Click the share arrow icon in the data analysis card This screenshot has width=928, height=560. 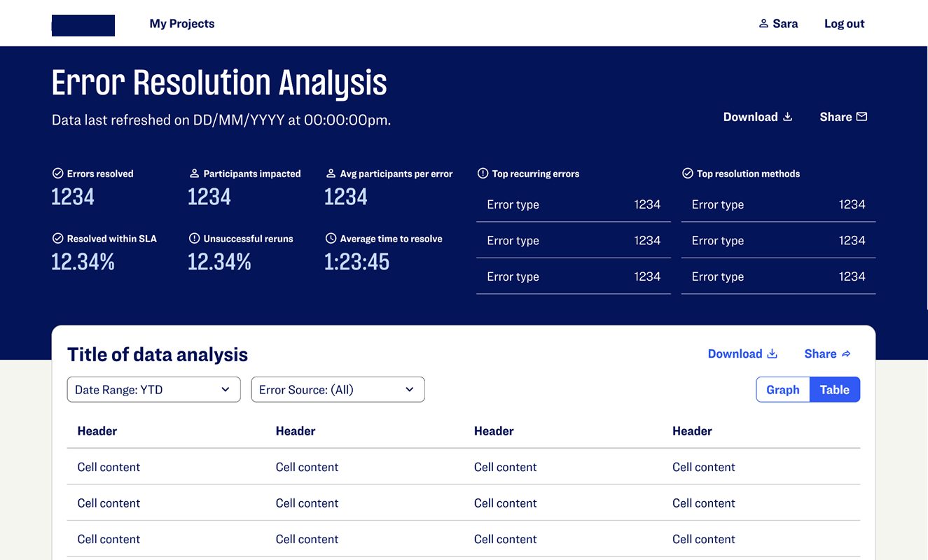846,354
